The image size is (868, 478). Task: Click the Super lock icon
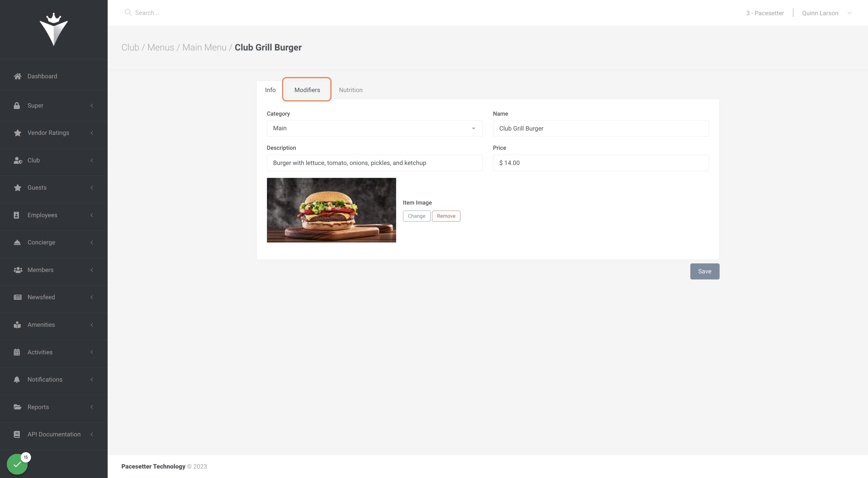pos(17,105)
